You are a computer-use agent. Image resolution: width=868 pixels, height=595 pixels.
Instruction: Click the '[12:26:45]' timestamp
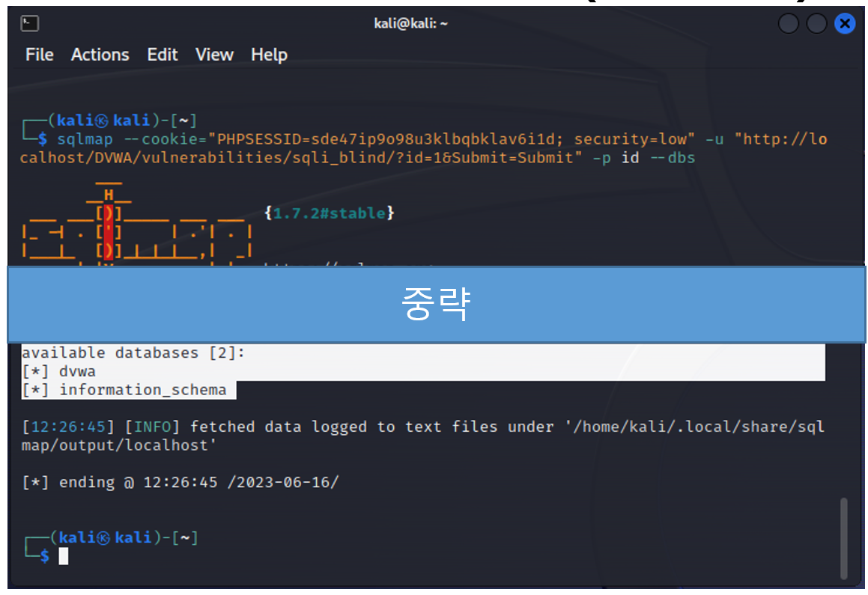68,427
